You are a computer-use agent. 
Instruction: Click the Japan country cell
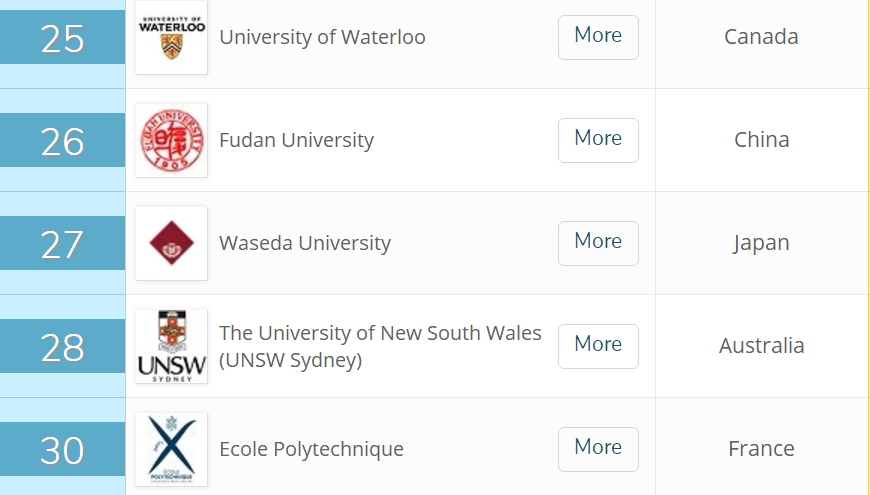tap(761, 243)
